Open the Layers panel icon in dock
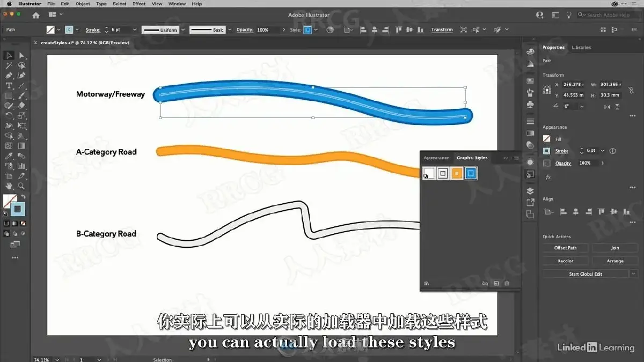Screen dimensions: 644x362 (530, 191)
